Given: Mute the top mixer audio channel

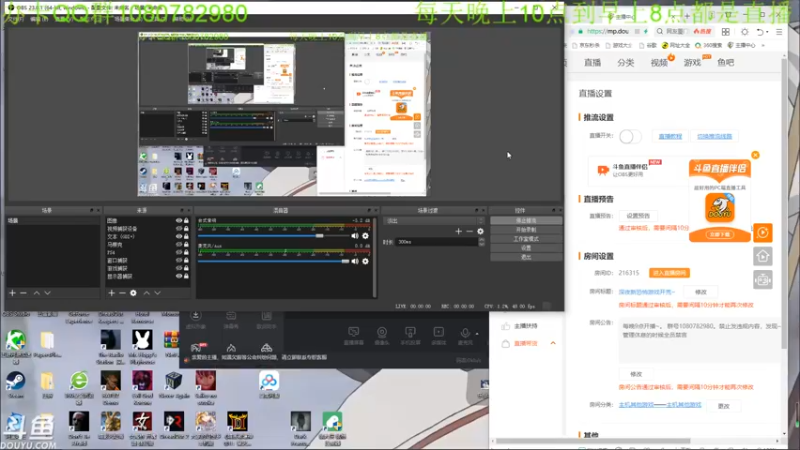Looking at the screenshot, I should [x=355, y=236].
